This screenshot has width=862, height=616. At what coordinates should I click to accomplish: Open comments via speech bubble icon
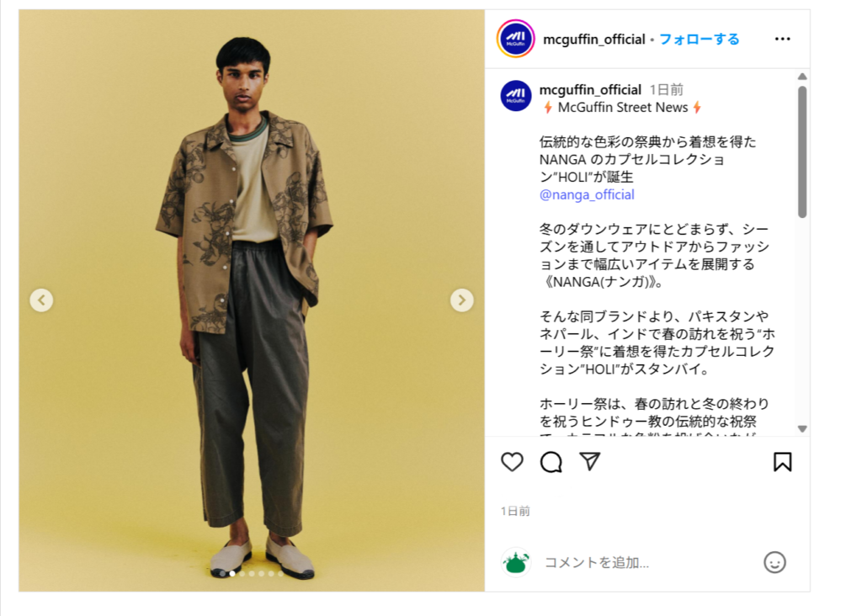pyautogui.click(x=551, y=462)
